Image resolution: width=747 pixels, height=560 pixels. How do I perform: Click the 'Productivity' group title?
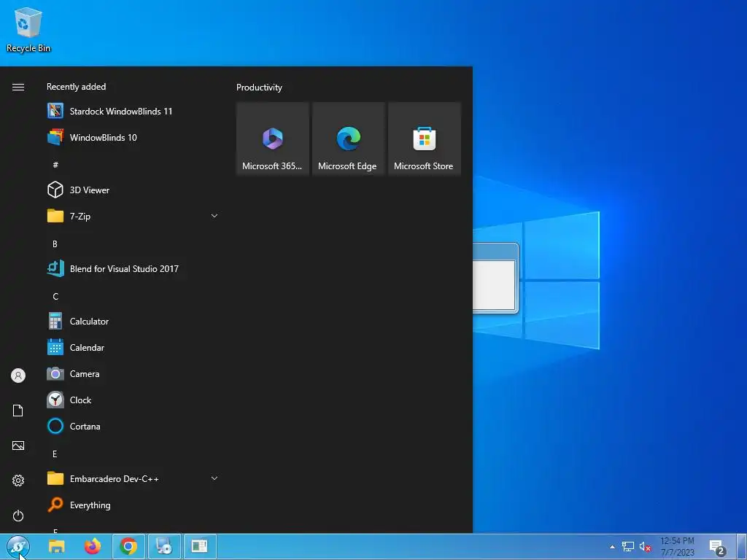pos(259,87)
